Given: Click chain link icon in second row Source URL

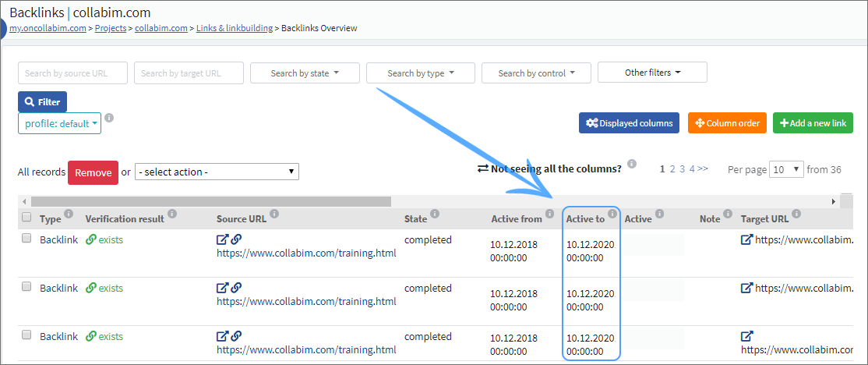Looking at the screenshot, I should coord(236,288).
